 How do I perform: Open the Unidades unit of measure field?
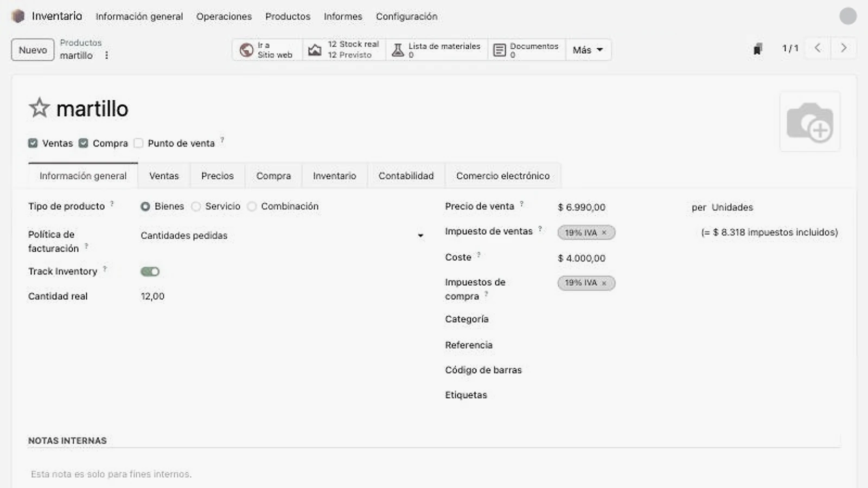pos(732,207)
